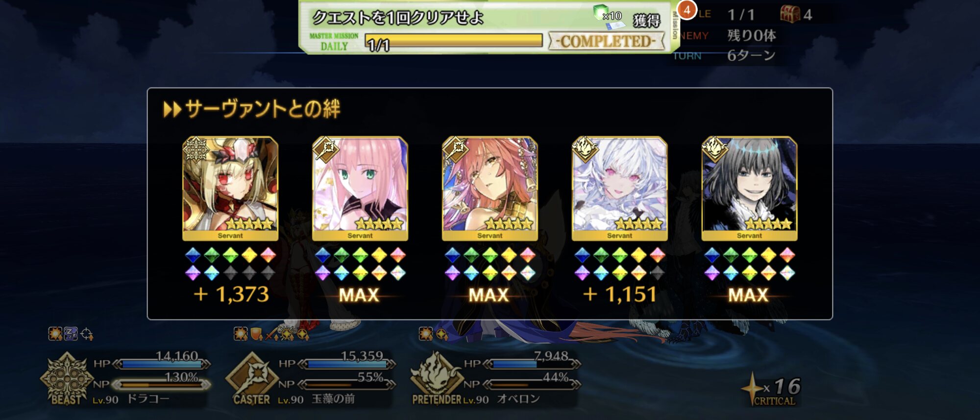Image resolution: width=980 pixels, height=420 pixels.
Task: Tap the サーヴァントとの絆 fast-forward arrows
Action: click(172, 109)
